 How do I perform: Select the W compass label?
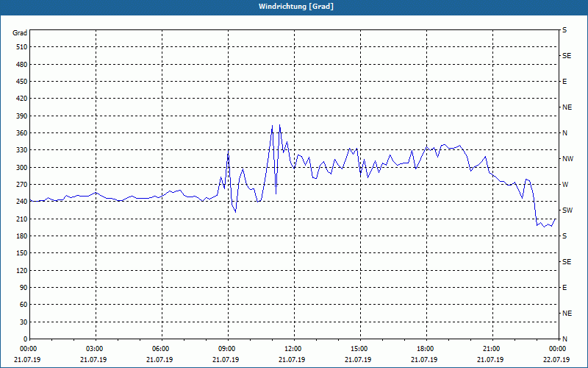565,185
